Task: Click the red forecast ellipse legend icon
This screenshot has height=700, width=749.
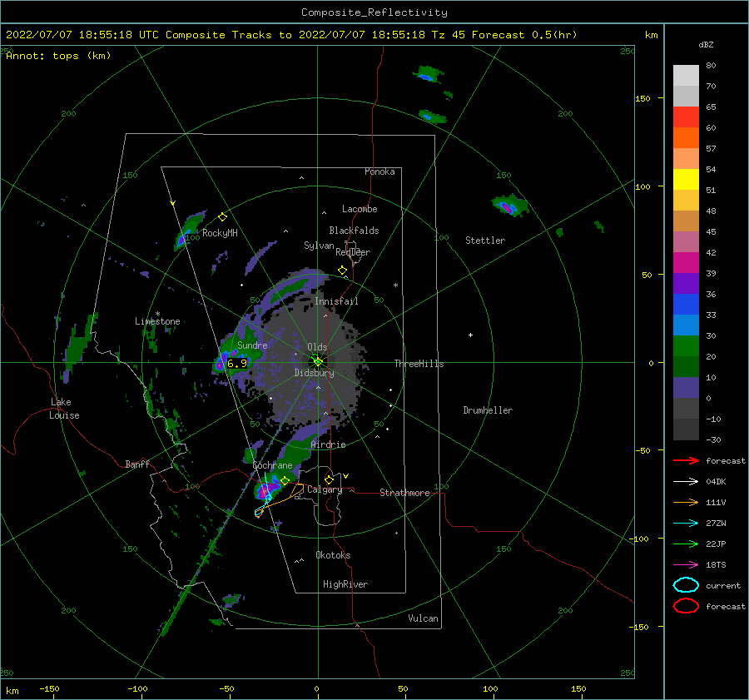Action: 686,606
